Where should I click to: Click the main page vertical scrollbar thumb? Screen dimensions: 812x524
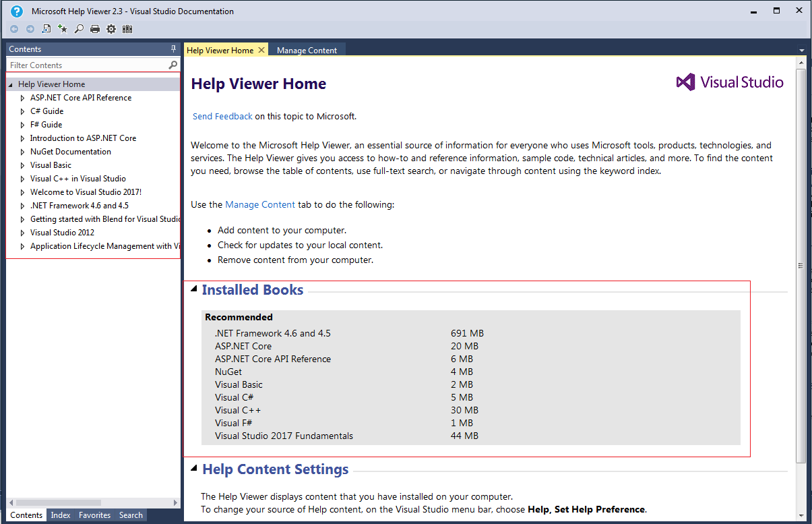coord(801,266)
